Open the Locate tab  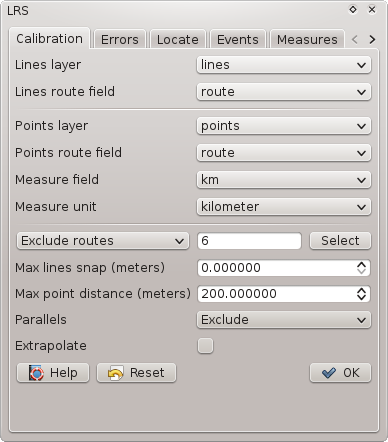[x=178, y=39]
